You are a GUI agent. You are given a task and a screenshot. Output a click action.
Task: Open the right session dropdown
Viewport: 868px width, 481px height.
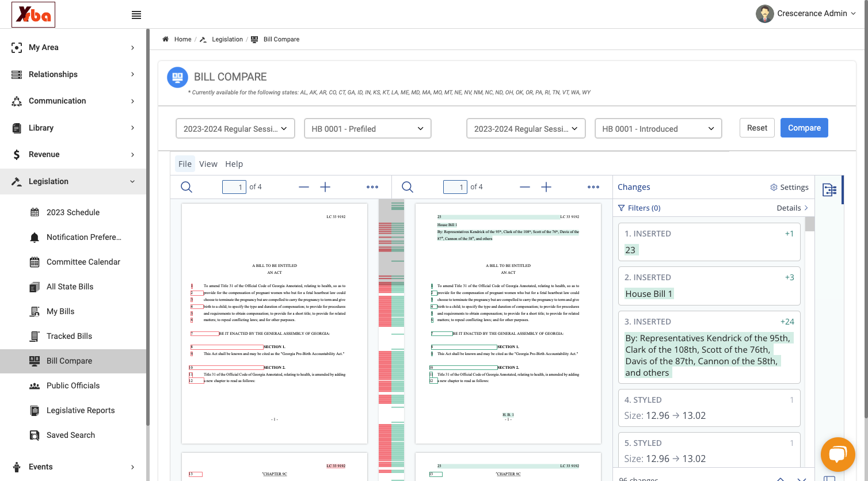(x=526, y=128)
